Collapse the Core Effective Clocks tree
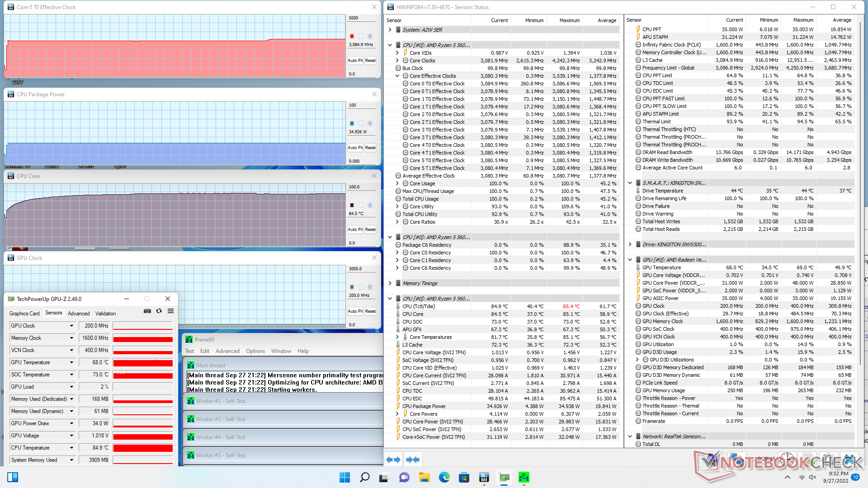The image size is (868, 488). coord(397,76)
